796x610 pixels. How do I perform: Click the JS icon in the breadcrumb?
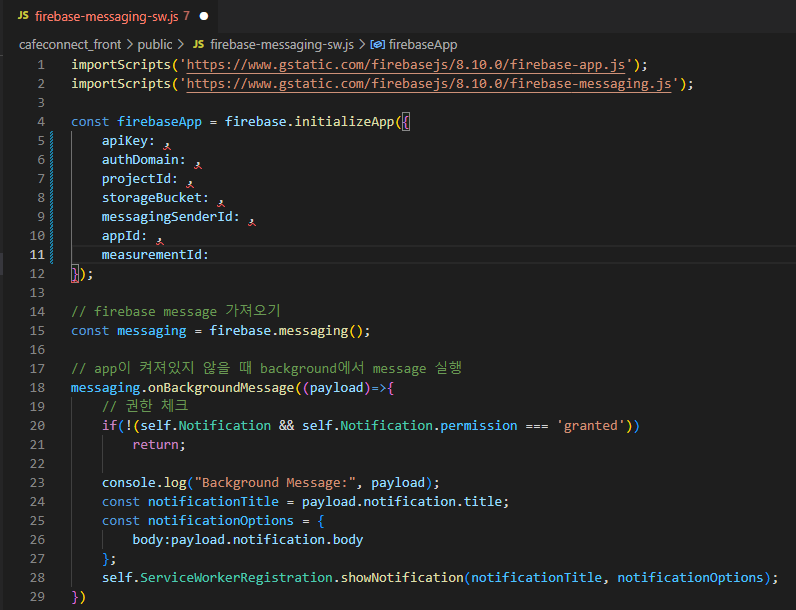(x=198, y=45)
